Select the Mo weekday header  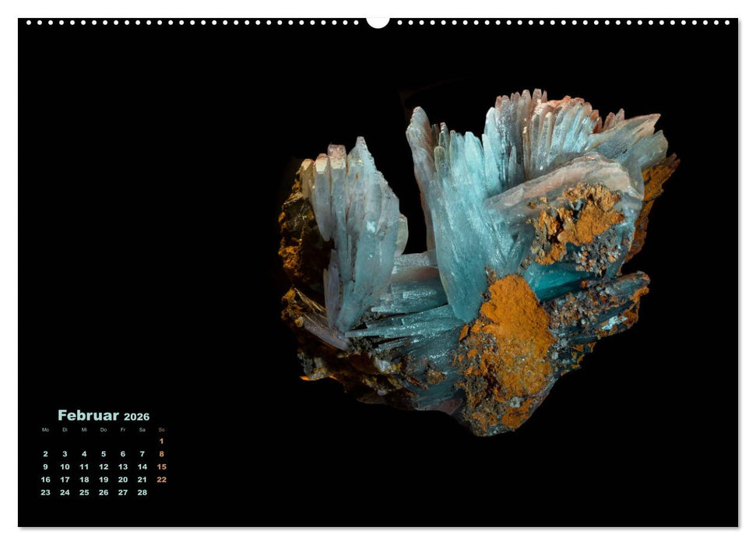click(45, 429)
